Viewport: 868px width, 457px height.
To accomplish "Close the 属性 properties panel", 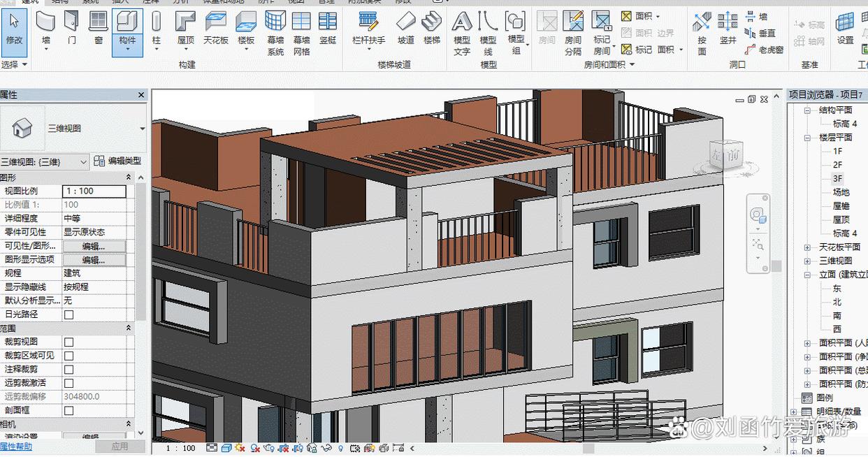I will pos(141,95).
